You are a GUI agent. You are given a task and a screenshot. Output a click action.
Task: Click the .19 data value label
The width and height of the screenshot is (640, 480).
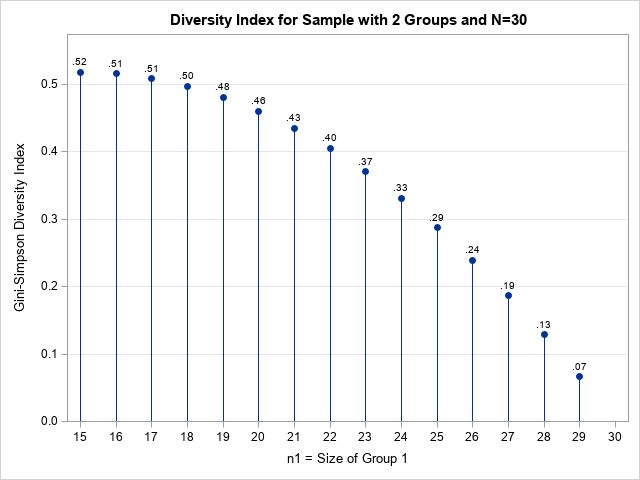coord(508,285)
